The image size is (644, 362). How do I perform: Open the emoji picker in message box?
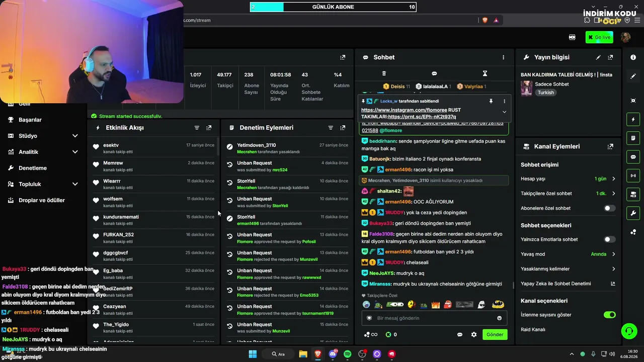499,318
